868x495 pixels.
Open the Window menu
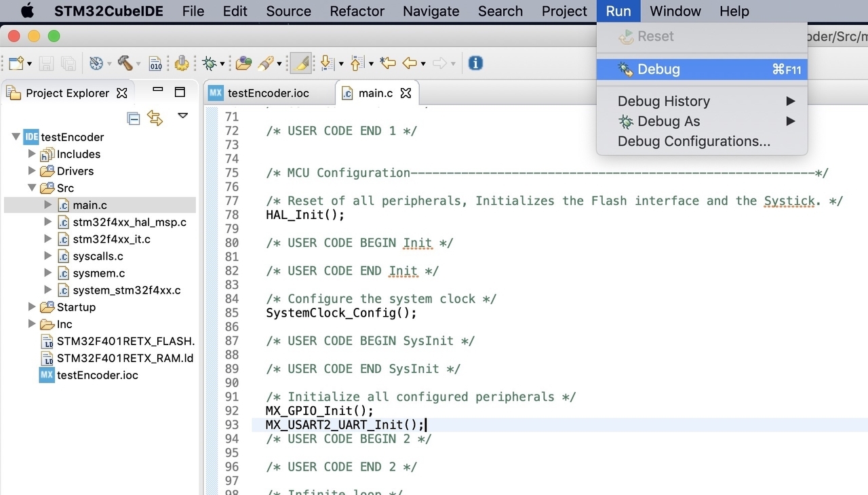tap(675, 12)
